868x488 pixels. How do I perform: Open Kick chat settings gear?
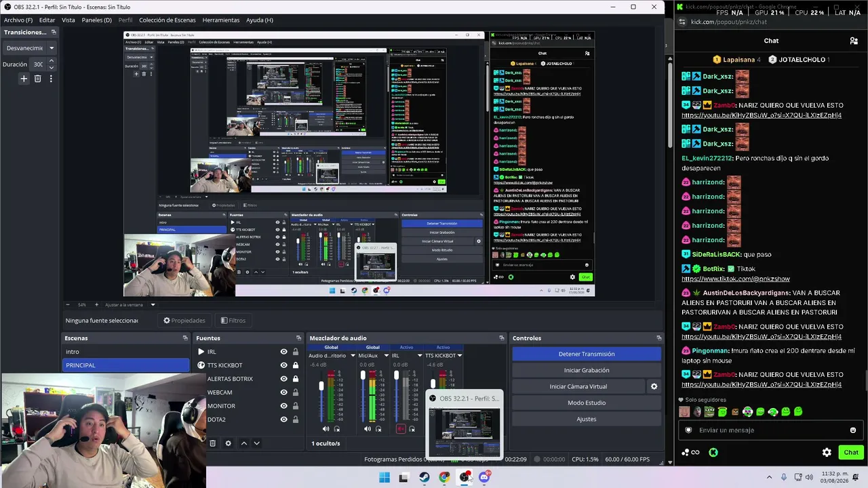827,452
